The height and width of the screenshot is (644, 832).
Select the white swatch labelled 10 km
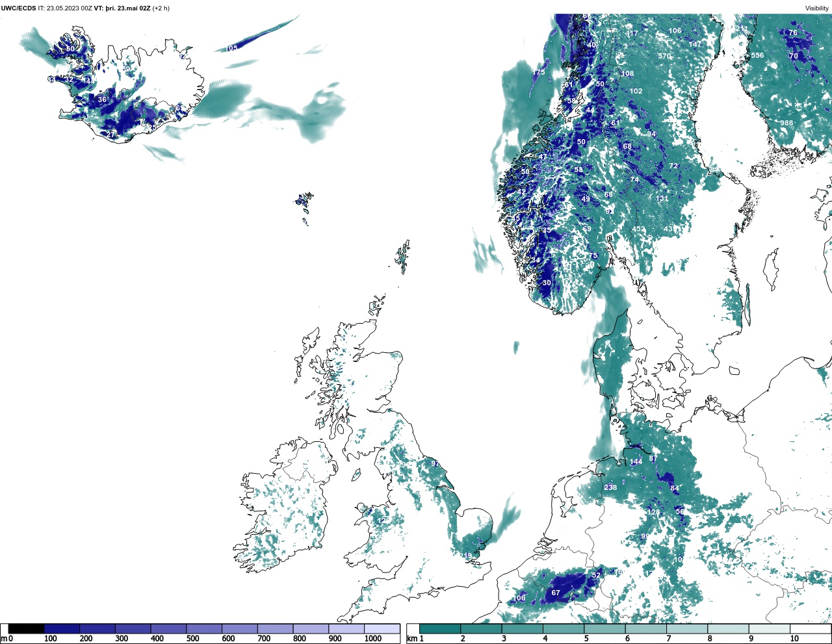tap(811, 628)
